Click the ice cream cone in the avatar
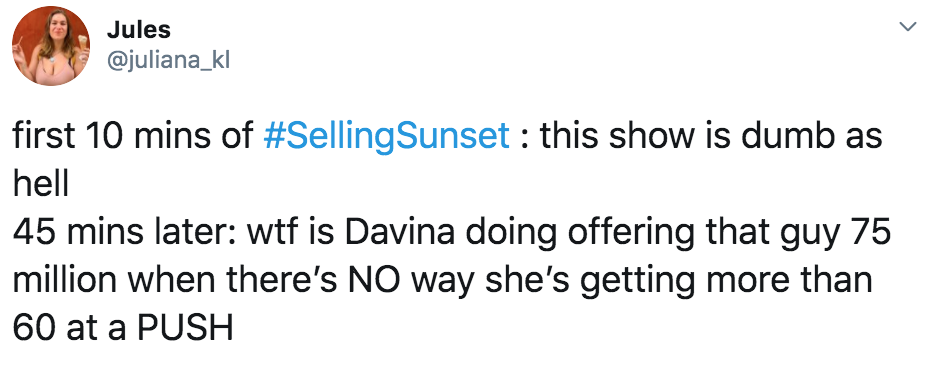 (83, 42)
